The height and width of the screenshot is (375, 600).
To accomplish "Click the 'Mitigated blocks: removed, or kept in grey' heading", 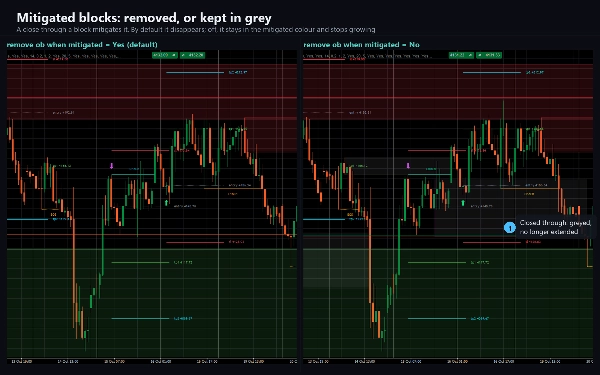I will click(x=144, y=18).
